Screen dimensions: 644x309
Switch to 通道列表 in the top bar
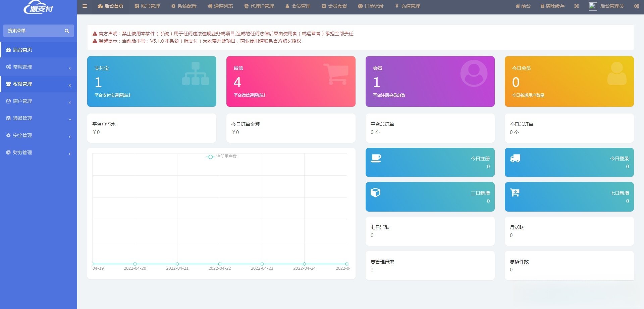point(220,6)
